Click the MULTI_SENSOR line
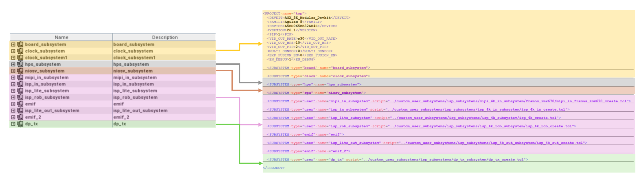This screenshot has width=644, height=186. tap(300, 51)
